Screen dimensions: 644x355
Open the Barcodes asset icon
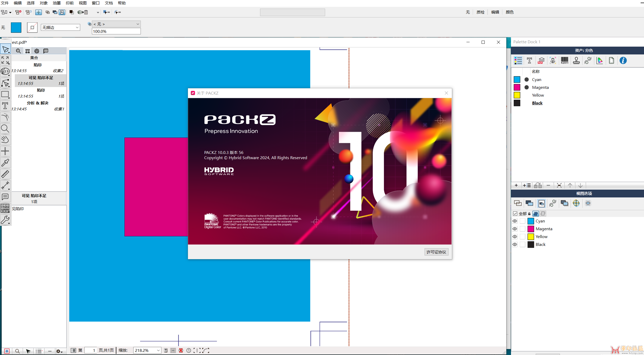565,61
